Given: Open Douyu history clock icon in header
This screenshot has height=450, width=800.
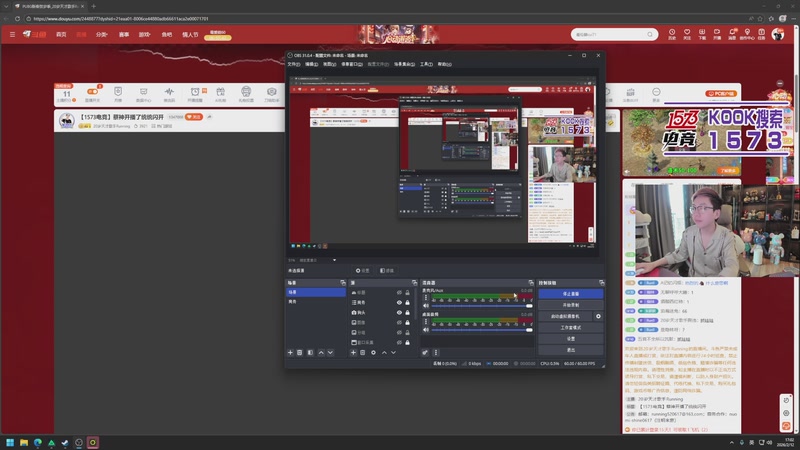Looking at the screenshot, I should (672, 34).
